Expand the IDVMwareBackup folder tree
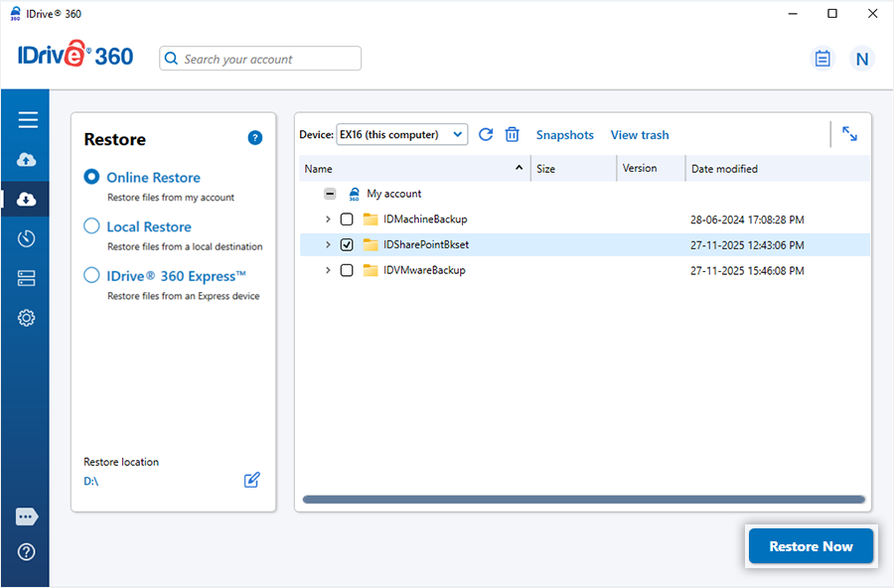 328,270
